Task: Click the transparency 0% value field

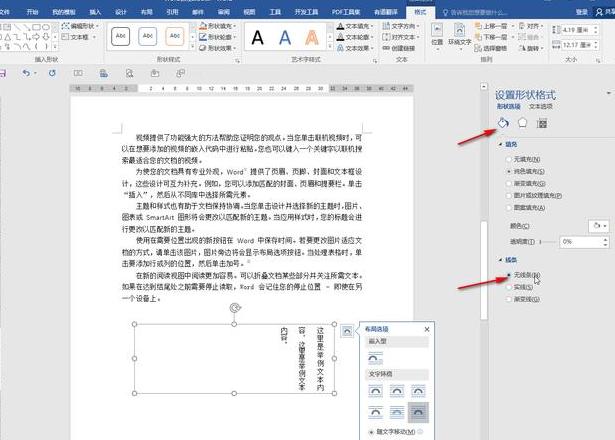Action: tap(580, 242)
